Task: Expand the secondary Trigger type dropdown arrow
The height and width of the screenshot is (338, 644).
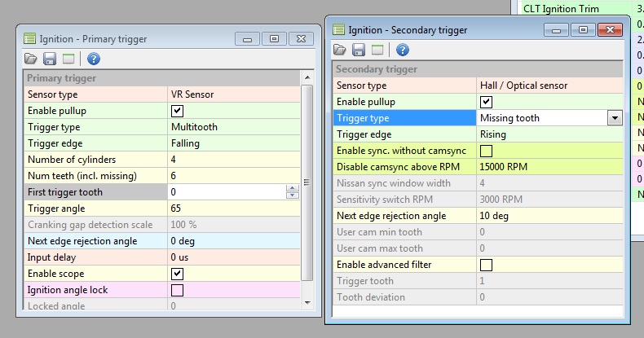Action: 615,118
